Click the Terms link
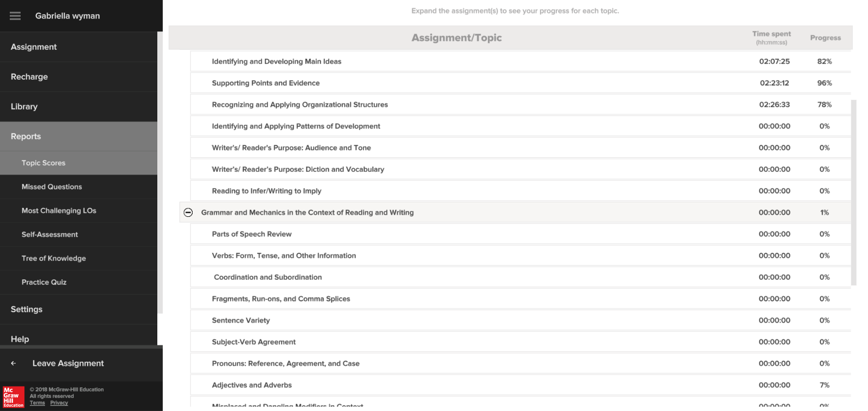The width and height of the screenshot is (868, 411). tap(37, 403)
